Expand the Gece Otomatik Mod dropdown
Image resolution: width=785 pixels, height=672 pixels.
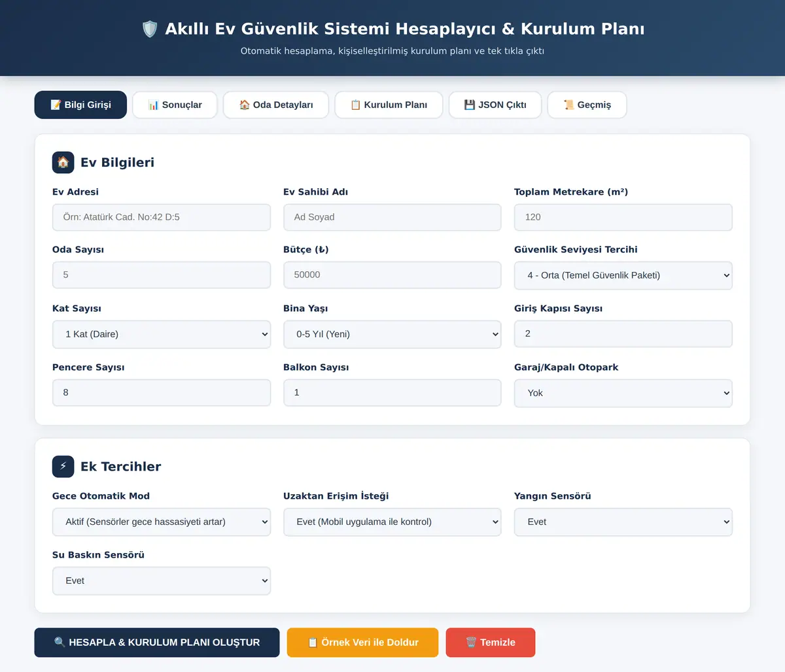[x=162, y=522]
